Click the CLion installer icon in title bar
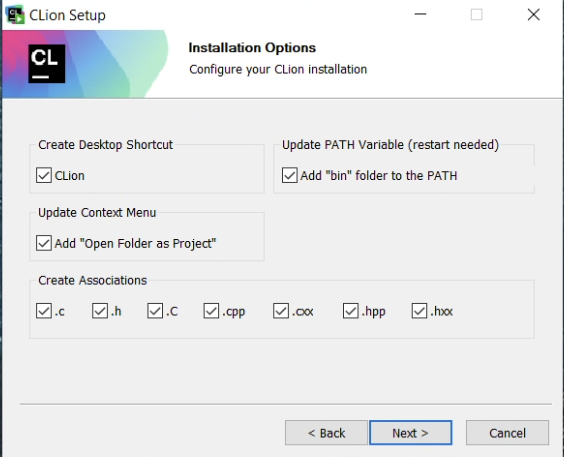Viewport: 564px width, 457px height. coord(15,15)
